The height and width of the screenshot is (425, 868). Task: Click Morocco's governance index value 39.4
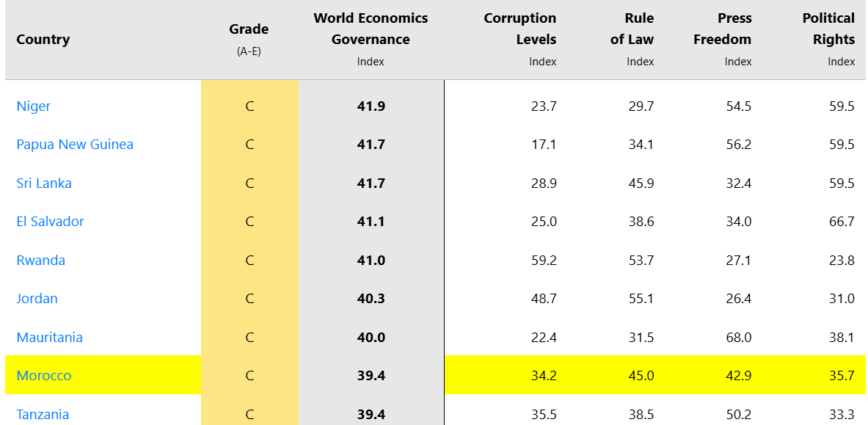tap(371, 376)
